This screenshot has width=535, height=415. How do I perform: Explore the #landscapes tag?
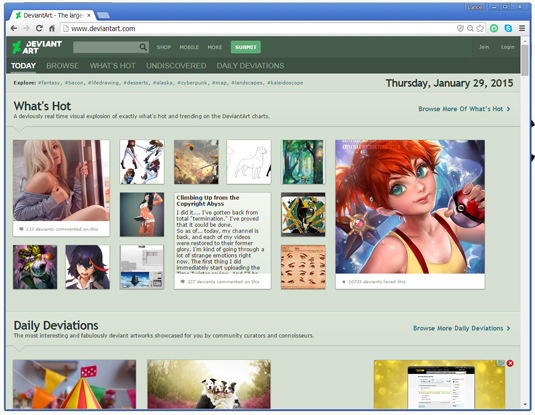tap(247, 83)
